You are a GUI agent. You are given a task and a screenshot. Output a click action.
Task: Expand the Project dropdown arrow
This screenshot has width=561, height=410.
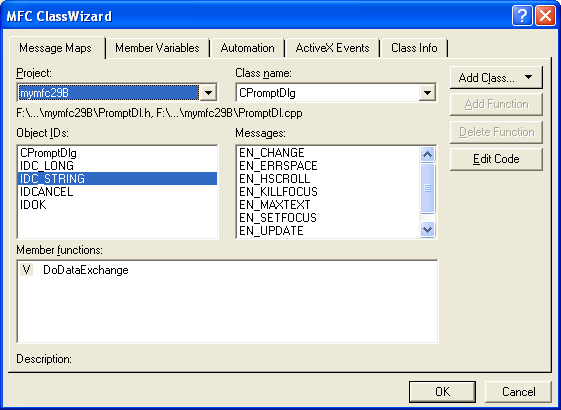208,93
